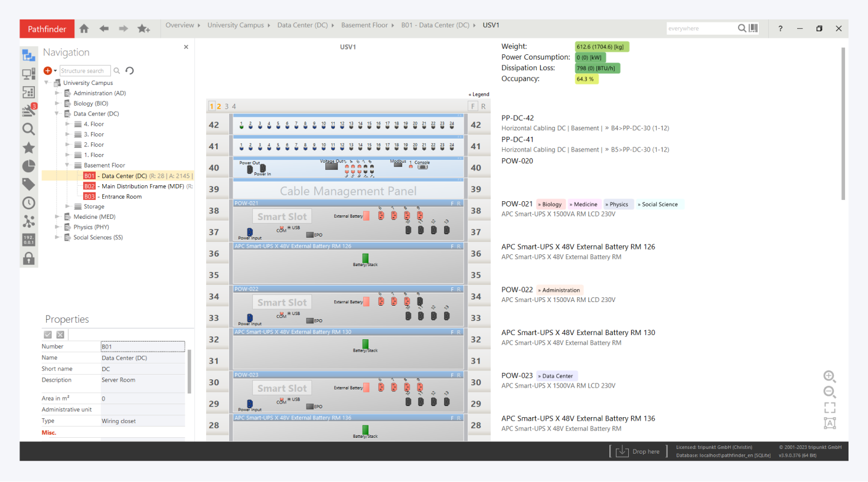The image size is (868, 482).
Task: Expand the Administration (AD) tree node
Action: (x=57, y=93)
